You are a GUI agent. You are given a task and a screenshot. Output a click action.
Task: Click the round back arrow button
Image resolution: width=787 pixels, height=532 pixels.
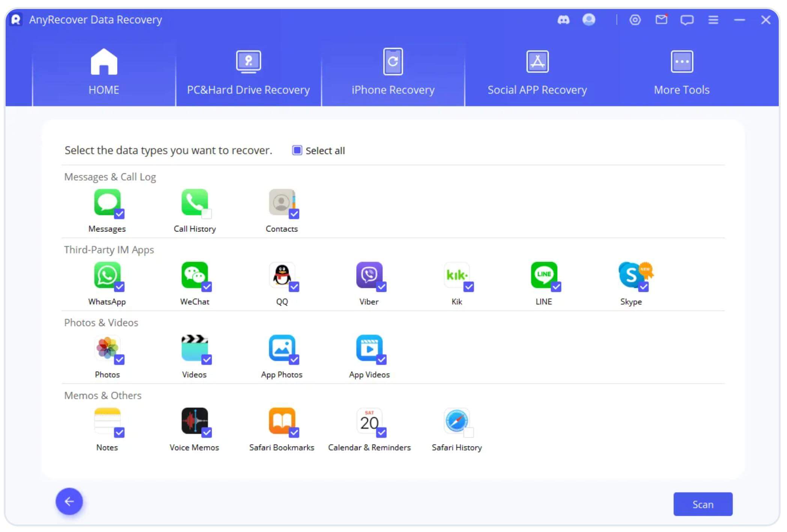coord(69,501)
